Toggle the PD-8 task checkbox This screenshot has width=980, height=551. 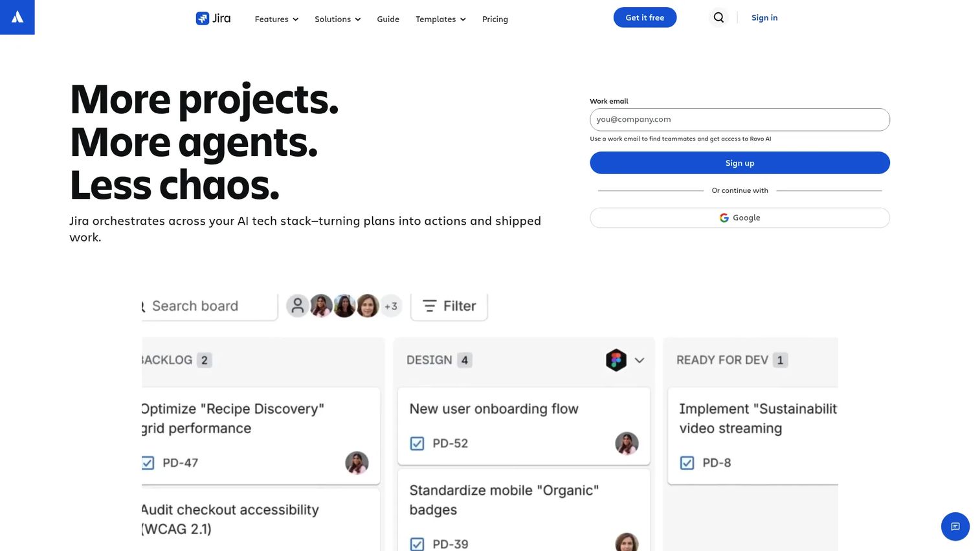[687, 463]
